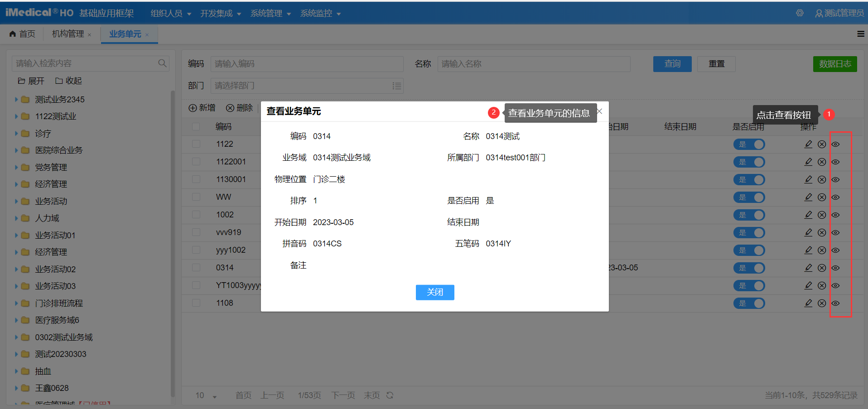Select the 医疗服务域6 tree item
868x409 pixels.
click(x=57, y=320)
